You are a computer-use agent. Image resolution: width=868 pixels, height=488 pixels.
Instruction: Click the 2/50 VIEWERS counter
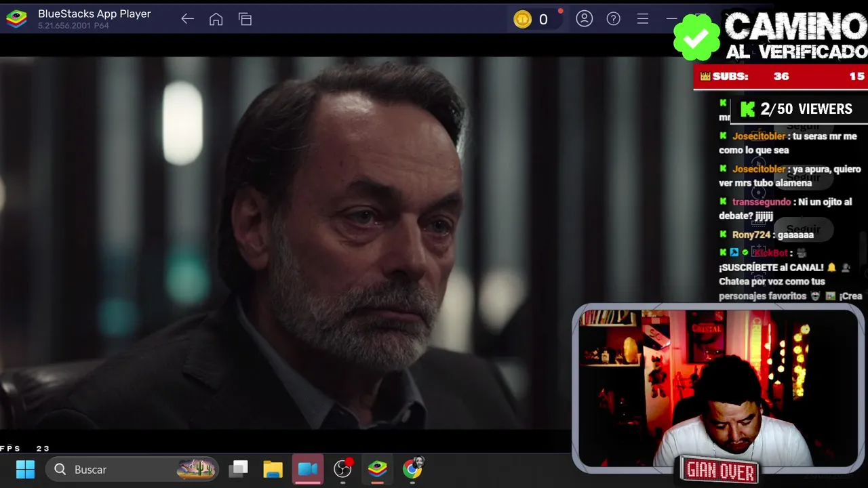799,109
